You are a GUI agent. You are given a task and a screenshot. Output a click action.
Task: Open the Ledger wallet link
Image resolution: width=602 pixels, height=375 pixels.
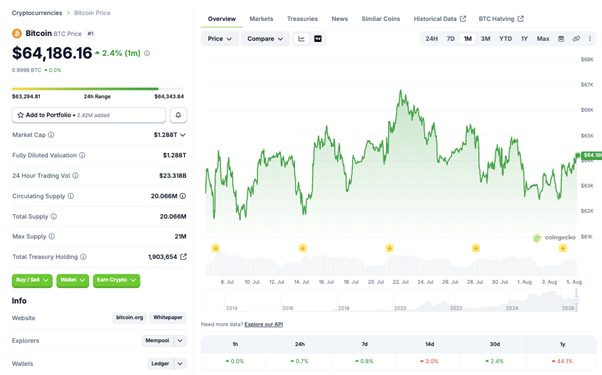[x=160, y=363]
